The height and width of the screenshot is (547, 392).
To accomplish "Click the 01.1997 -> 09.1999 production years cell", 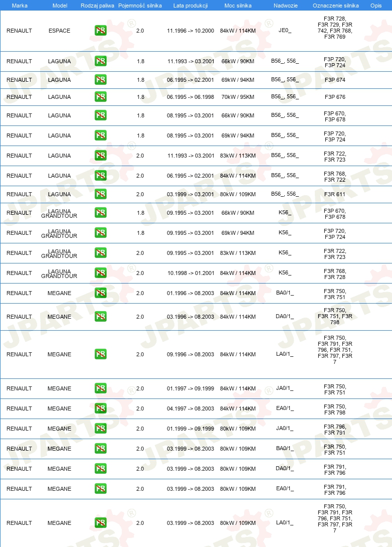I will [x=190, y=388].
